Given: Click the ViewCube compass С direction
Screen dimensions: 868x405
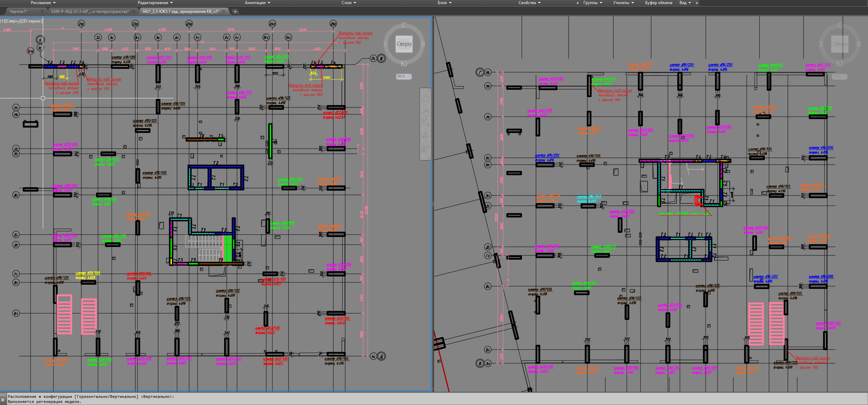Looking at the screenshot, I should click(404, 25).
